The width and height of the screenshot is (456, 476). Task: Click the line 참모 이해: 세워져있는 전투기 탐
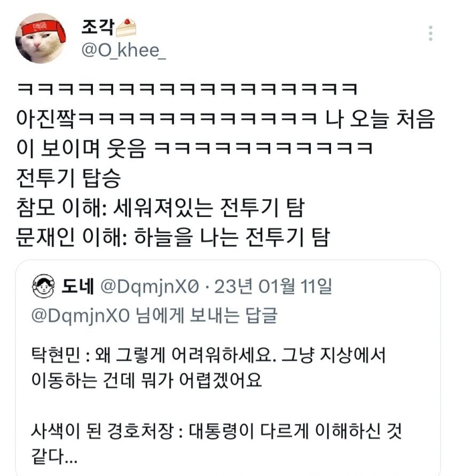tap(160, 208)
